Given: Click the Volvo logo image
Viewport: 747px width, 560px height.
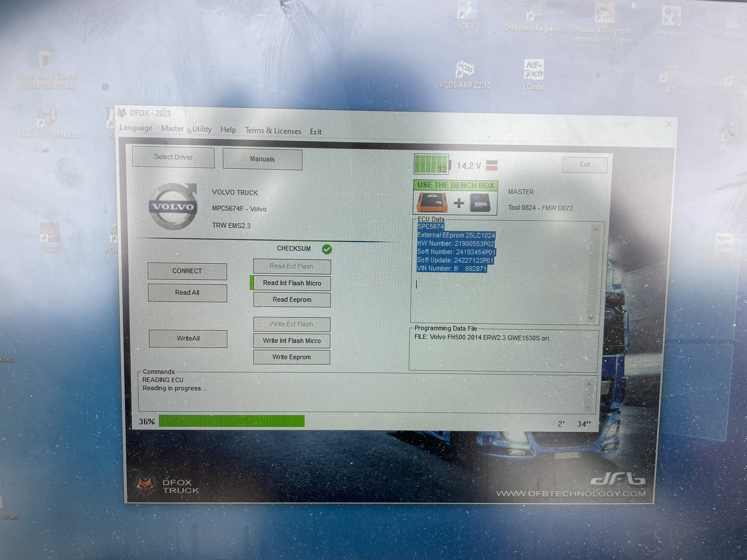Looking at the screenshot, I should (173, 206).
